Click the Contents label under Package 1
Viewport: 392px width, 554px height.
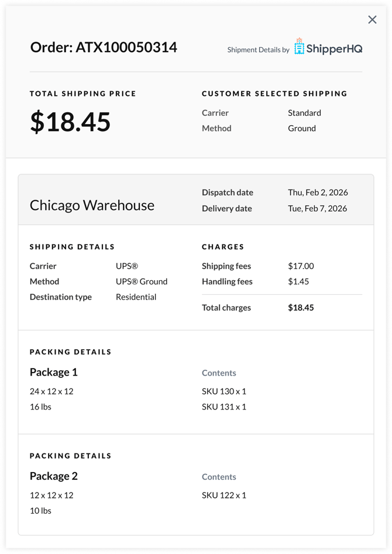pos(219,373)
